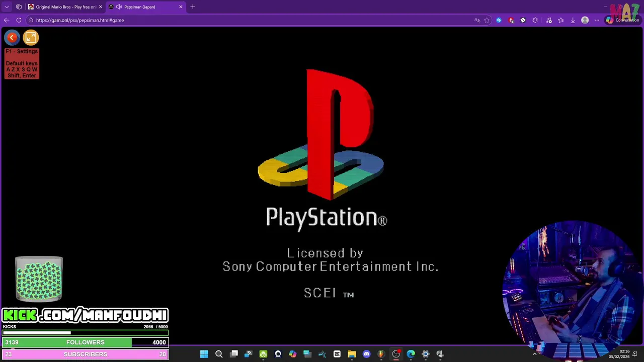Open the Extensions puzzle piece menu
This screenshot has width=644, height=362.
[535, 20]
